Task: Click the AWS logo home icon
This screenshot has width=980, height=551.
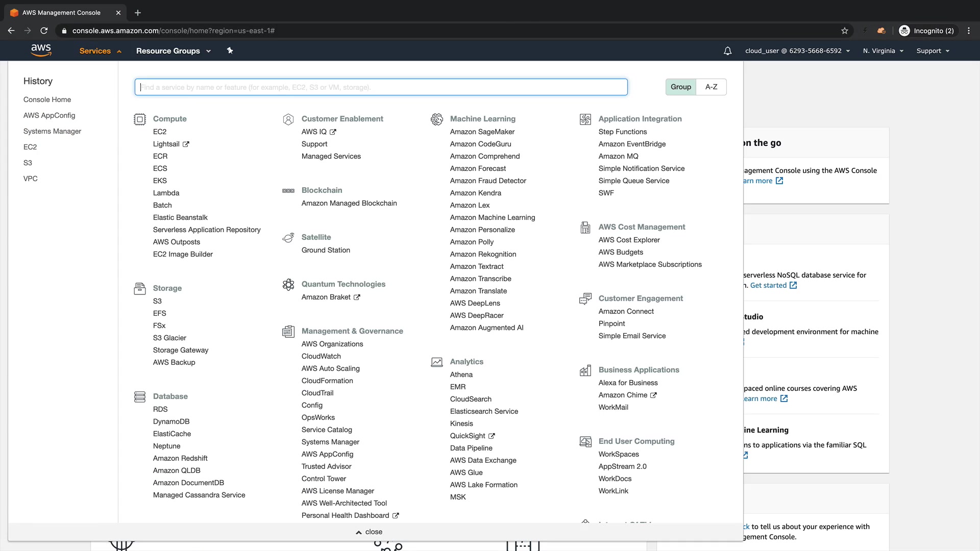Action: coord(41,50)
